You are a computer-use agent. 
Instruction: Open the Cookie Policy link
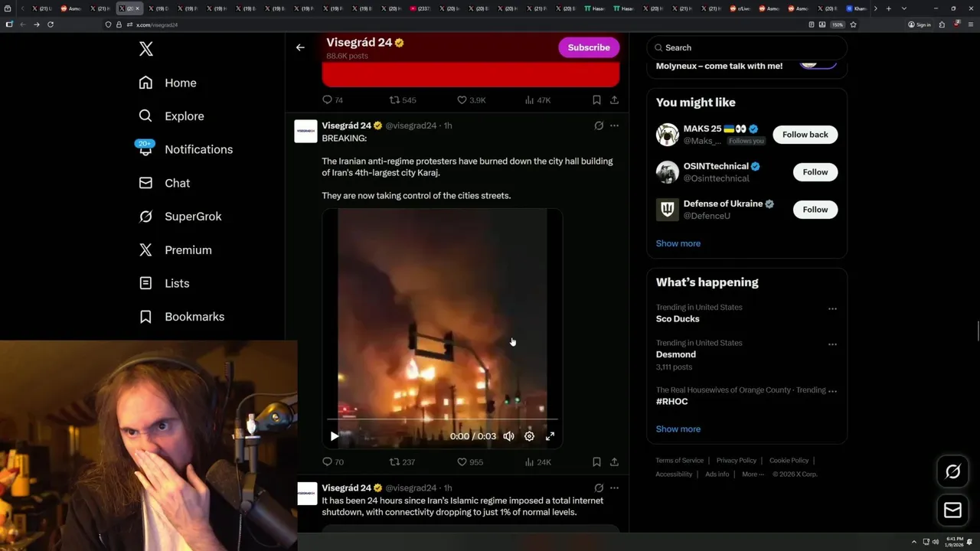(x=789, y=461)
